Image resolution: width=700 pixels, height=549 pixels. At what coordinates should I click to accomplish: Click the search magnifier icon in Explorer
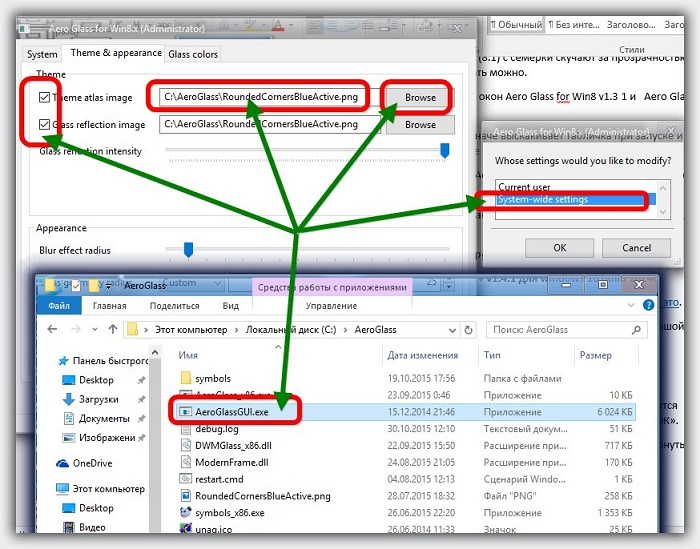[636, 330]
